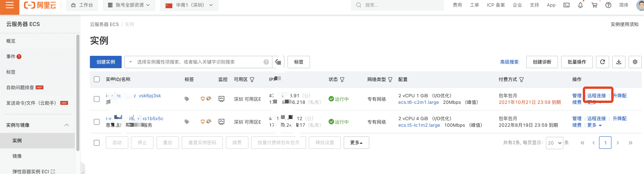Screen dimensions: 644x174
Task: Click 远程连接 for the second instance
Action: point(596,119)
